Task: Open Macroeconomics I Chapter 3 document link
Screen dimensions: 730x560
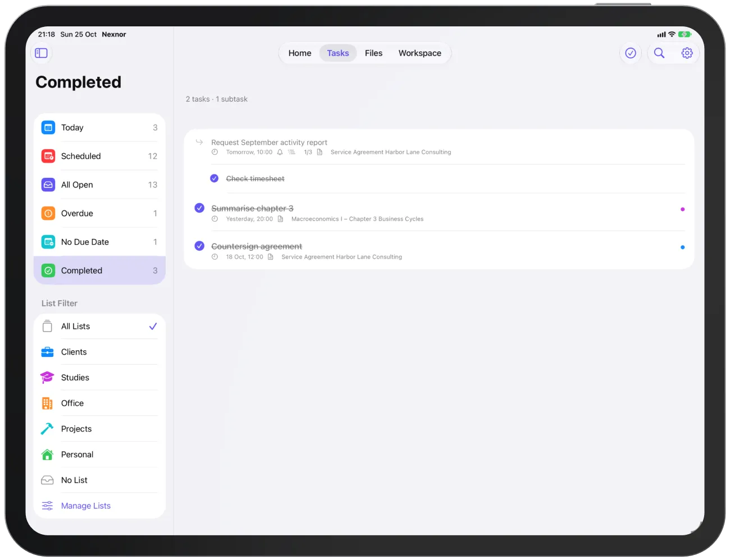Action: click(x=357, y=219)
